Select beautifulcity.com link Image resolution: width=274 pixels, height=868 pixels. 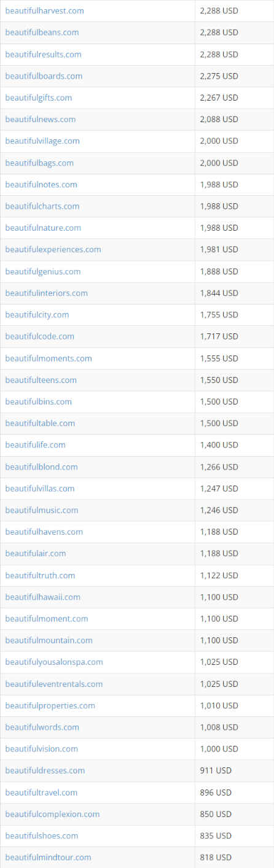[x=37, y=314]
